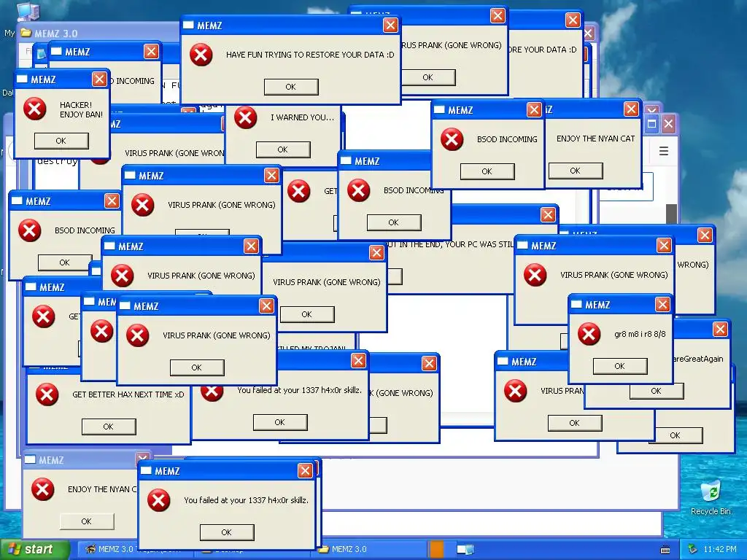The height and width of the screenshot is (560, 747).
Task: Click HAVE FUN TRYING TO RESTORE YOUR DATA text
Action: [310, 55]
